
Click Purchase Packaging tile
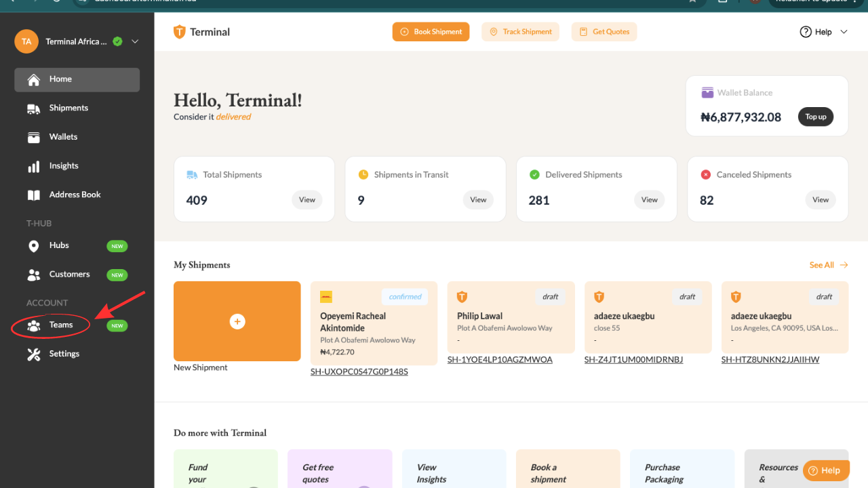(682, 469)
